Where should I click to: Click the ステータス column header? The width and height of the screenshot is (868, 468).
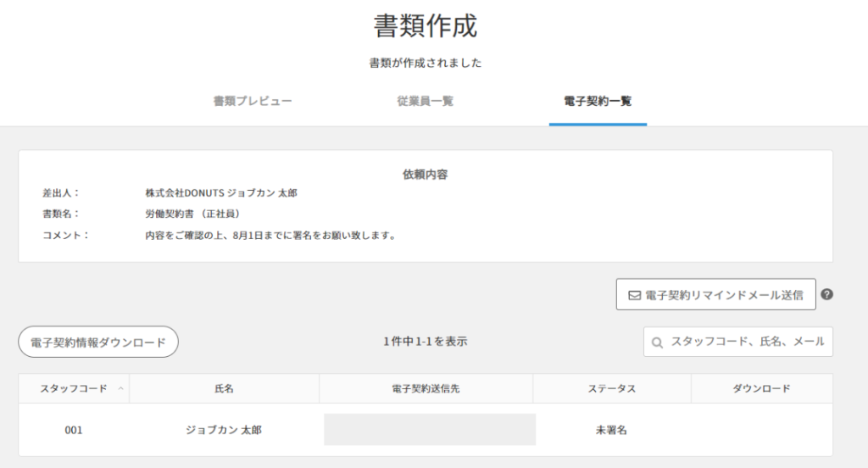pos(612,389)
